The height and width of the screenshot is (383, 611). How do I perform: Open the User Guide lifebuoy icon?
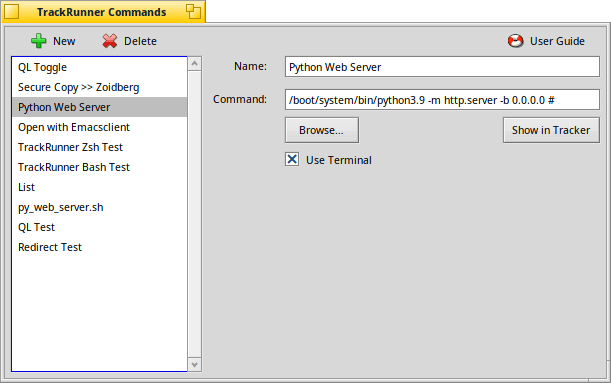click(516, 41)
